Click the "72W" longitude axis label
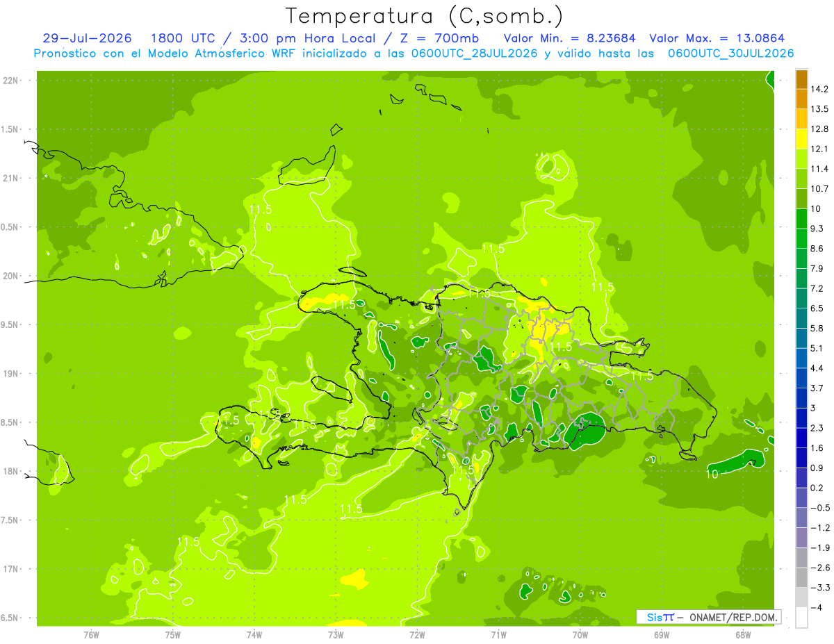 [417, 635]
